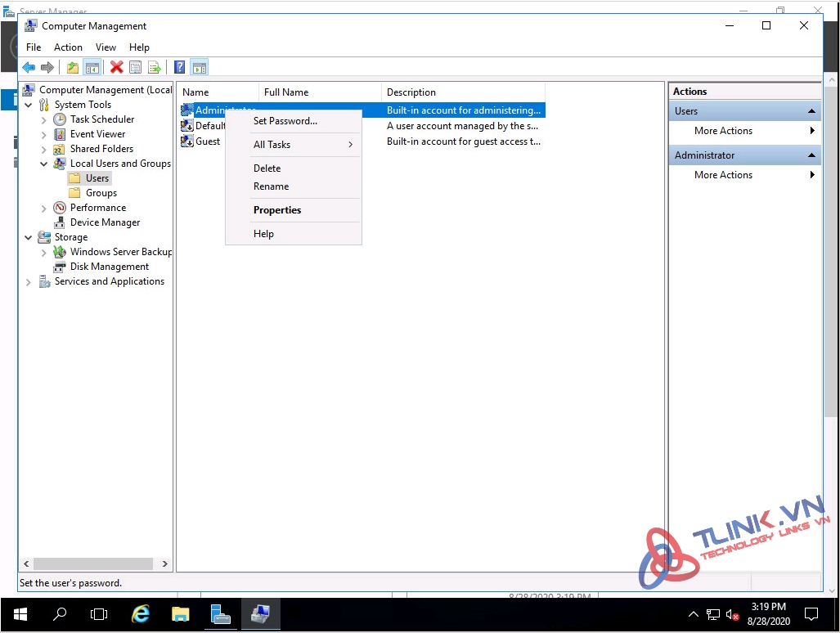This screenshot has width=840, height=633.
Task: Click the Up One Level folder icon
Action: [73, 68]
